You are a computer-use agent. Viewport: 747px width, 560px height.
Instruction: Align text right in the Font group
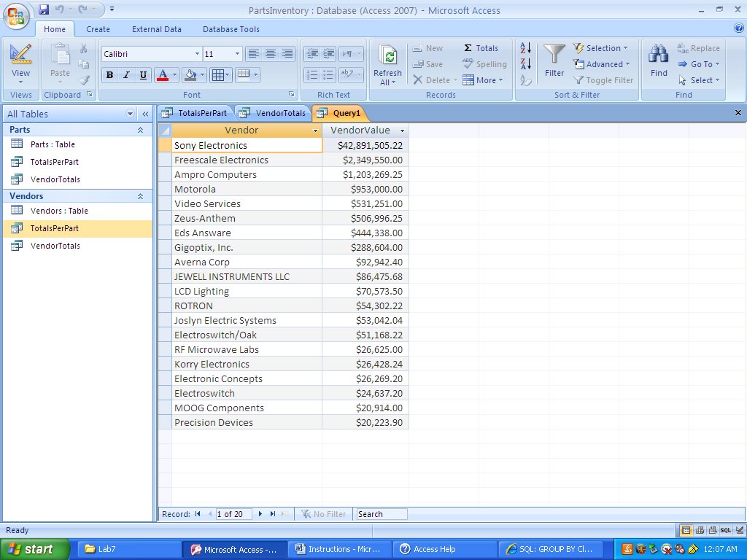click(287, 54)
